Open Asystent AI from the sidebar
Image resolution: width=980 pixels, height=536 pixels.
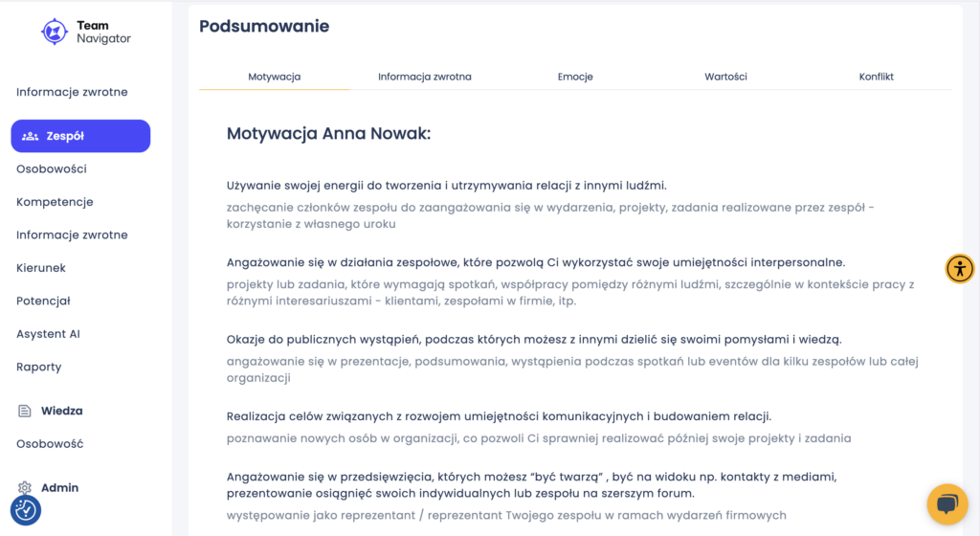[x=49, y=334]
